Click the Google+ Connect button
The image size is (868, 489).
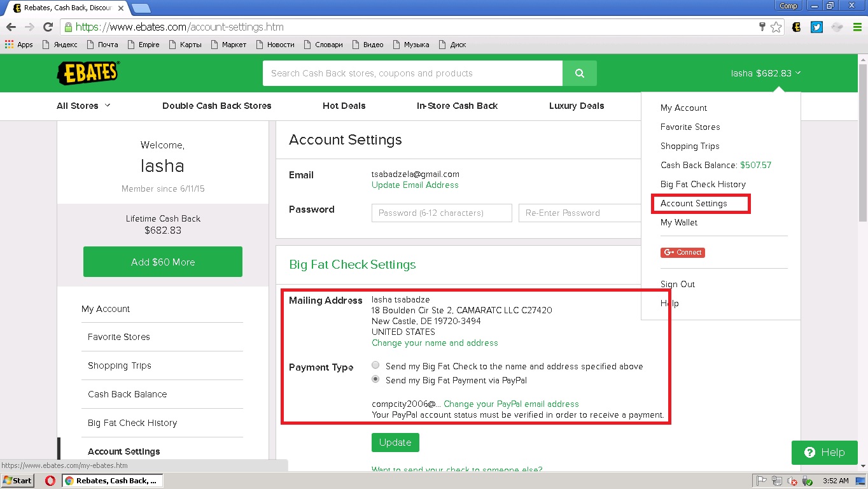point(683,253)
